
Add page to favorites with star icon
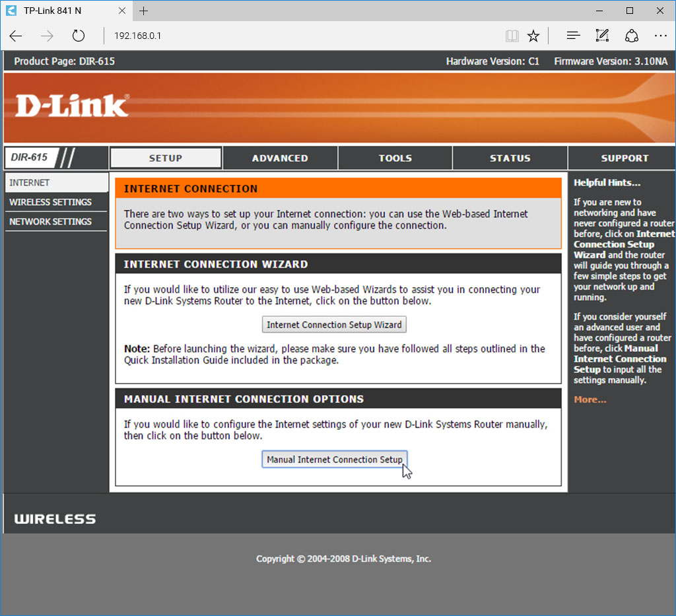click(533, 36)
